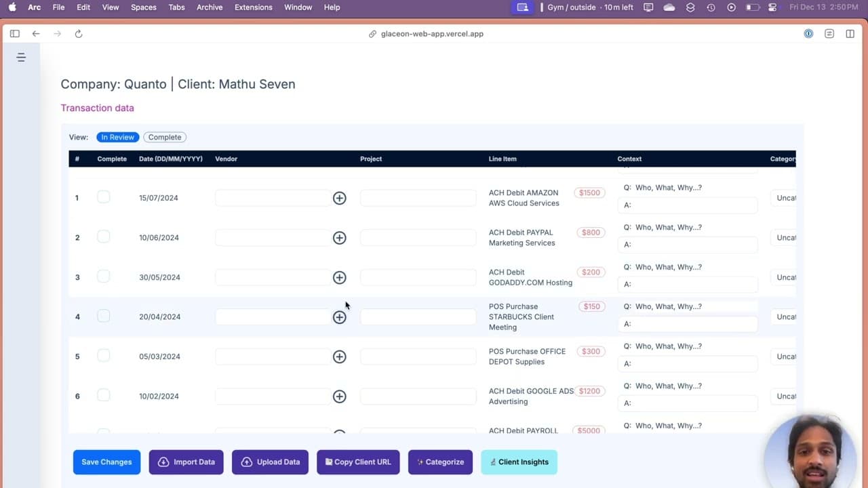Click the date 15/07/2024
868x488 pixels.
coord(159,198)
